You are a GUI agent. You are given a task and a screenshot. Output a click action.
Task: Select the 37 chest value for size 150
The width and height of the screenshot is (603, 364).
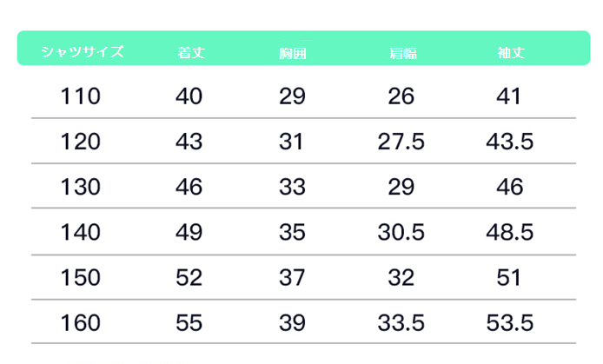coord(292,277)
